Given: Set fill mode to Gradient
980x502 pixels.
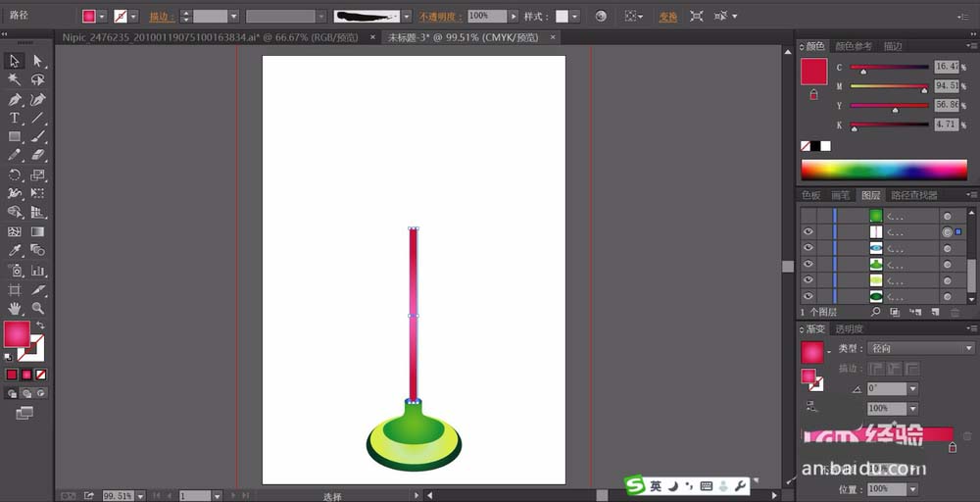Looking at the screenshot, I should pos(26,375).
